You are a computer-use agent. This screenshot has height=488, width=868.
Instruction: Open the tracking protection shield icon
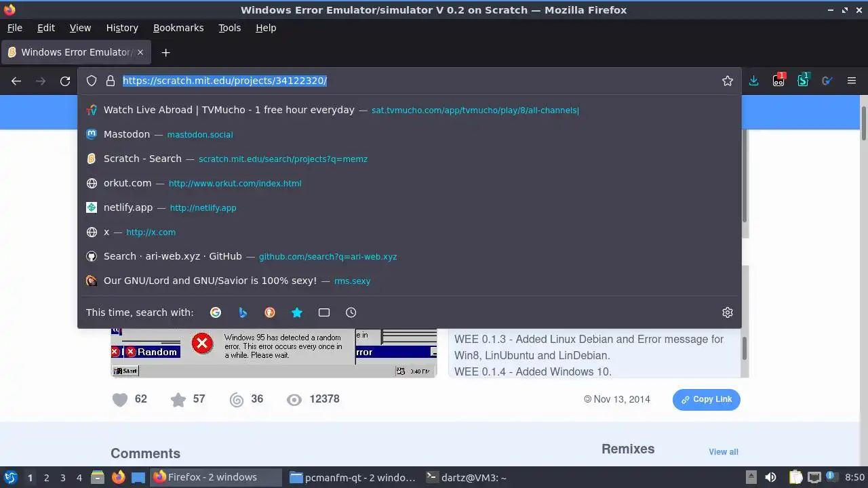92,81
